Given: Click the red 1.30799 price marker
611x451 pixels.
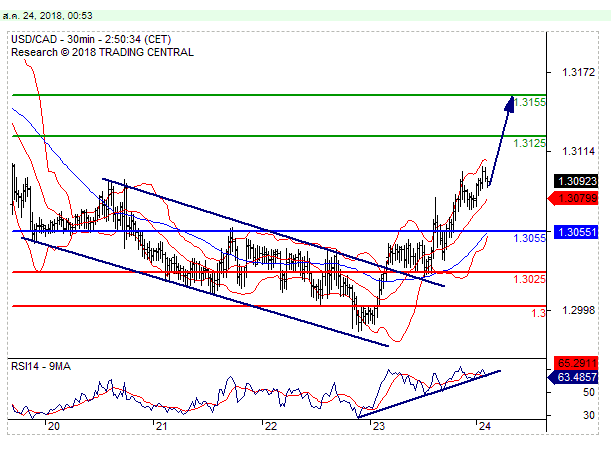Looking at the screenshot, I should [574, 198].
